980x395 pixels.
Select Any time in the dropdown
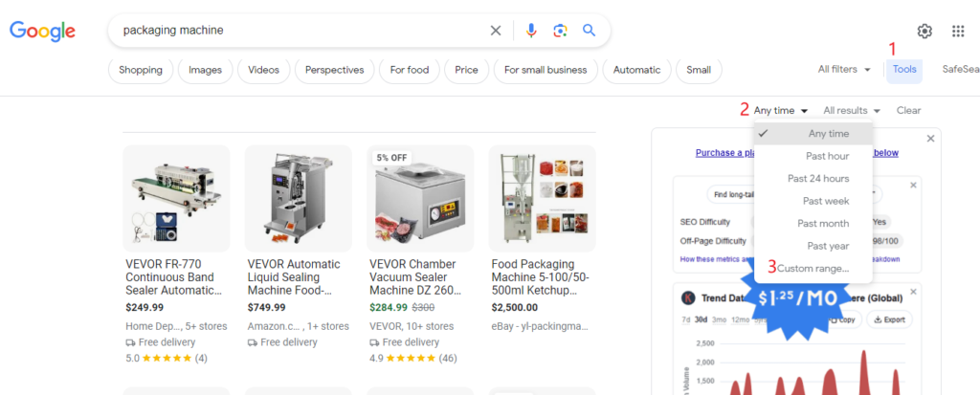(813, 133)
